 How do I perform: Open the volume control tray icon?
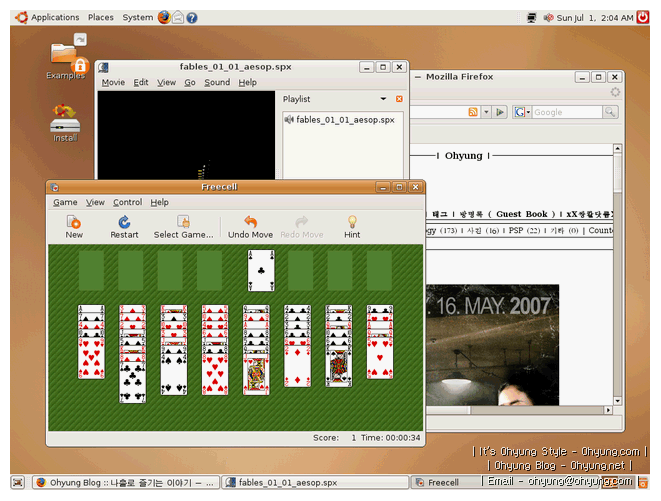pos(548,18)
